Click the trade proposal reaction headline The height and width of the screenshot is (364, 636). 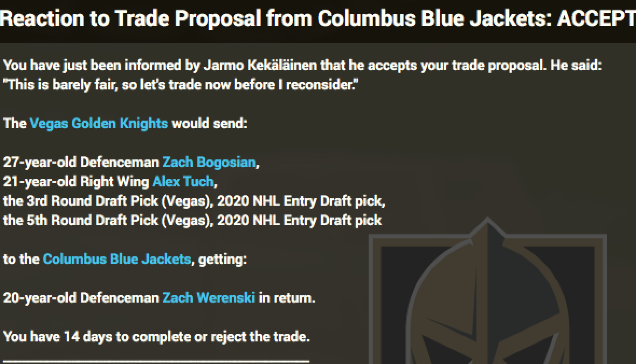click(269, 19)
